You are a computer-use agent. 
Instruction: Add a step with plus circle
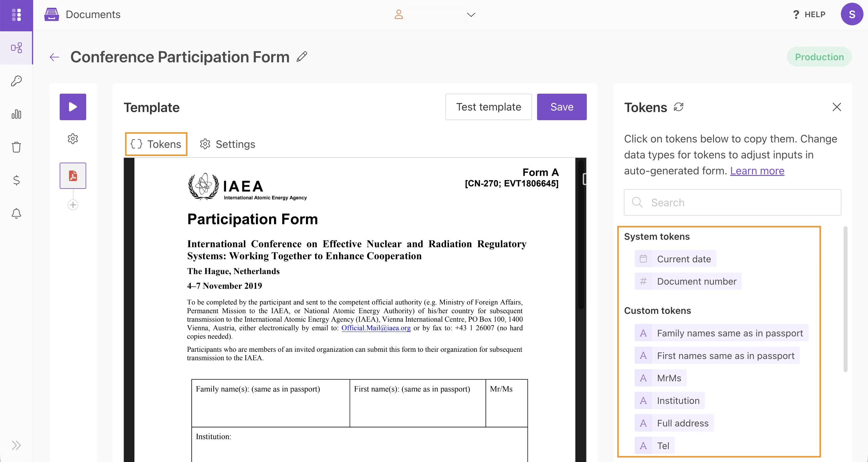(x=73, y=204)
